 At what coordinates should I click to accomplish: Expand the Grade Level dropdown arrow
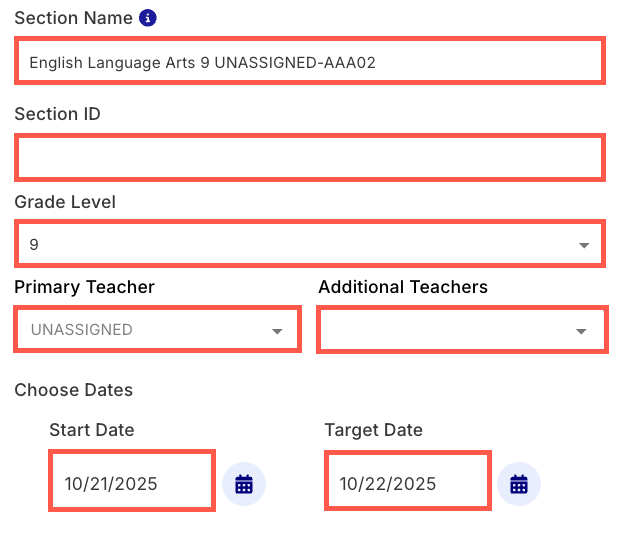pos(584,245)
